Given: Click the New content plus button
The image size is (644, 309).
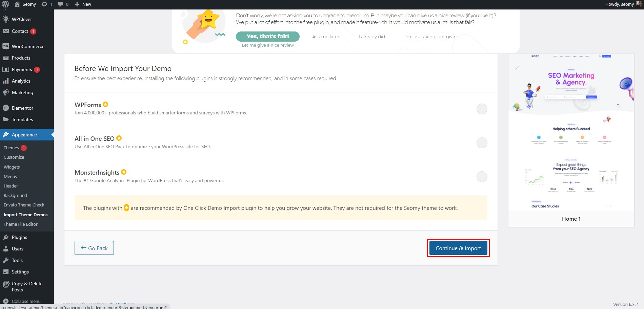Looking at the screenshot, I should coord(83,4).
